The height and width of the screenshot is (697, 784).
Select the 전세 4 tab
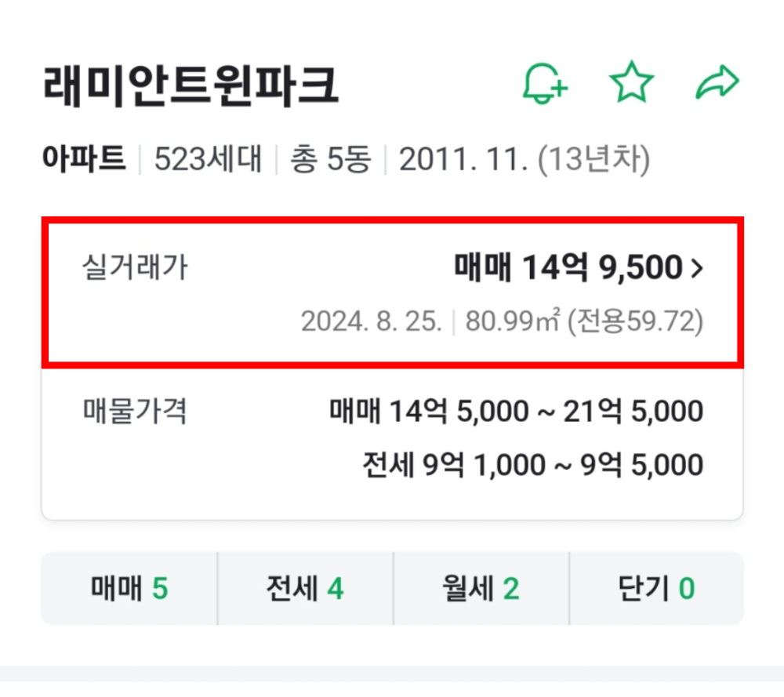pyautogui.click(x=305, y=588)
